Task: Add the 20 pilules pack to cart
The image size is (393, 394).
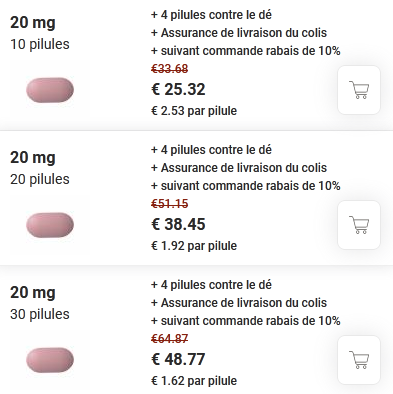Action: point(359,225)
